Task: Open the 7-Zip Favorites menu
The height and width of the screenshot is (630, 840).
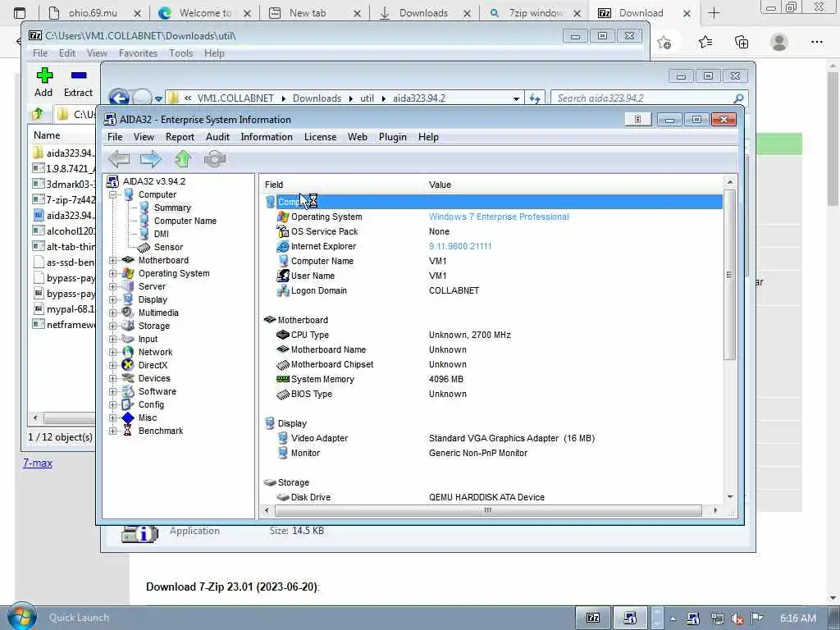Action: tap(138, 53)
